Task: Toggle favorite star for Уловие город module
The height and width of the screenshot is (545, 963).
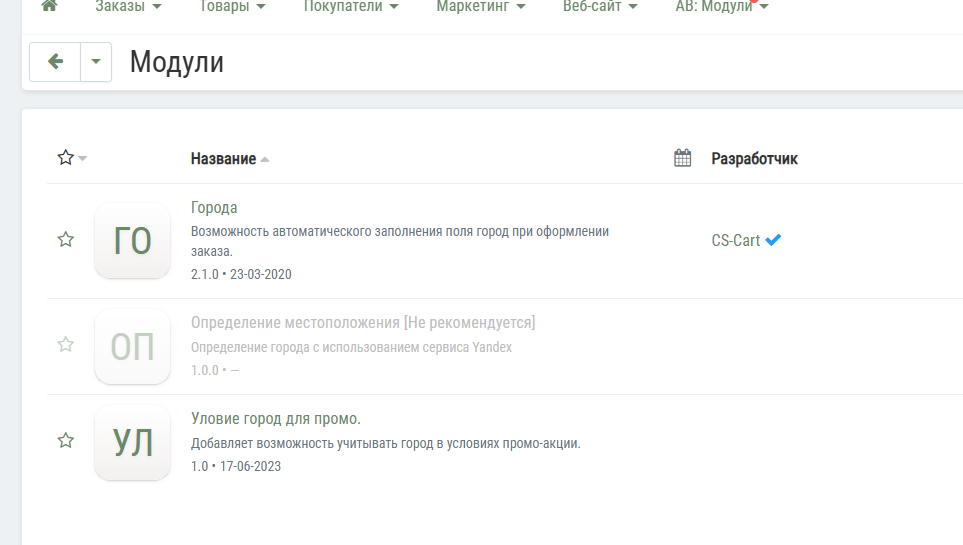Action: pos(66,441)
